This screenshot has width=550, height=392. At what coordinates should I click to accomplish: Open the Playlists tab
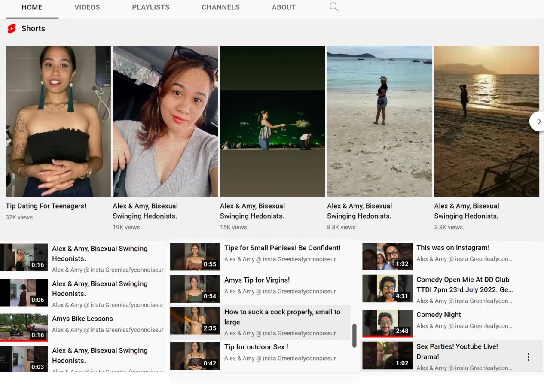click(x=151, y=7)
